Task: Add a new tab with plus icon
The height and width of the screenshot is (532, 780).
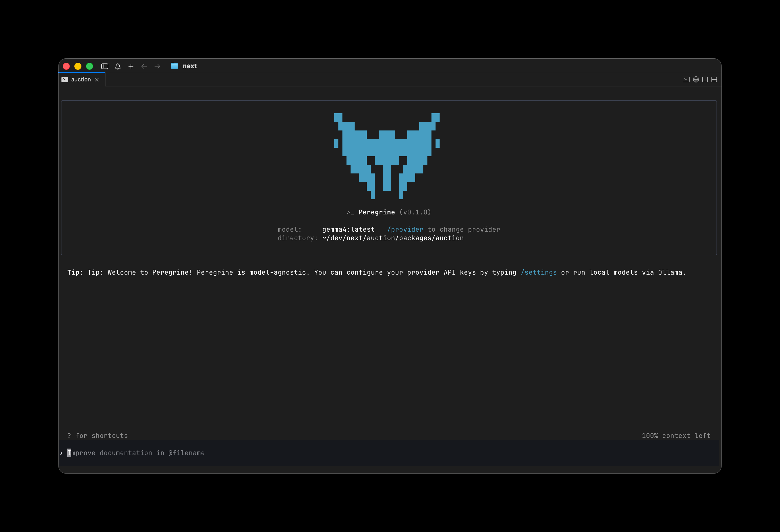Action: pyautogui.click(x=131, y=66)
